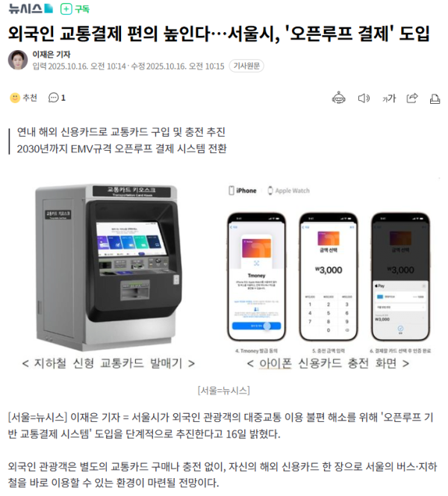Select the Apple Watch tab in image
This screenshot has width=448, height=496.
point(289,190)
